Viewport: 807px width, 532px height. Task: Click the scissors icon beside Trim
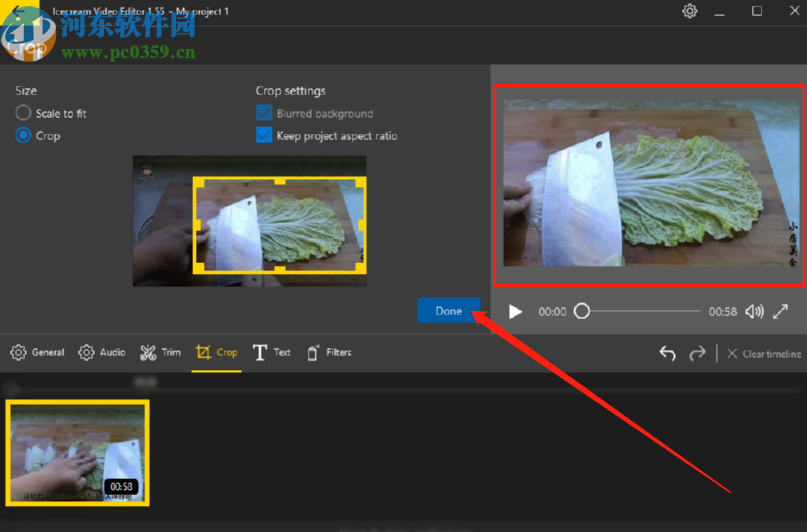[x=148, y=352]
